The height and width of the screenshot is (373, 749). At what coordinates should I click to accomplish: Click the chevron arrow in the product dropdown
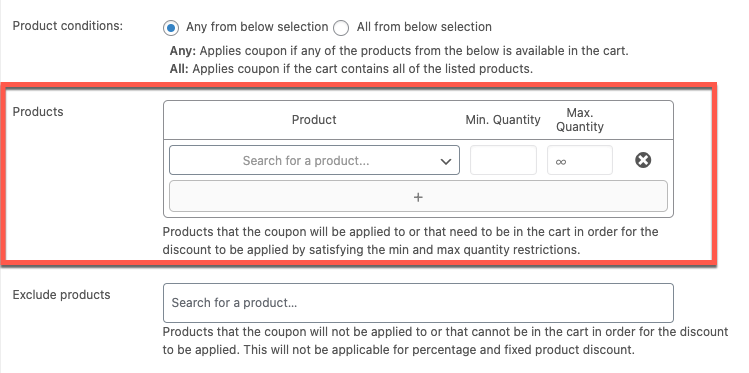[446, 161]
